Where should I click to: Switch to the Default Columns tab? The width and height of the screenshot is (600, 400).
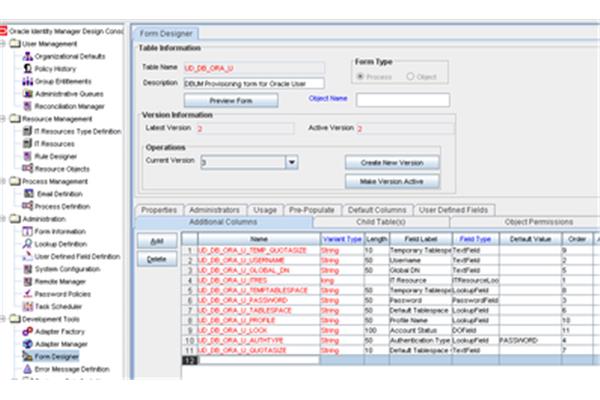(377, 210)
